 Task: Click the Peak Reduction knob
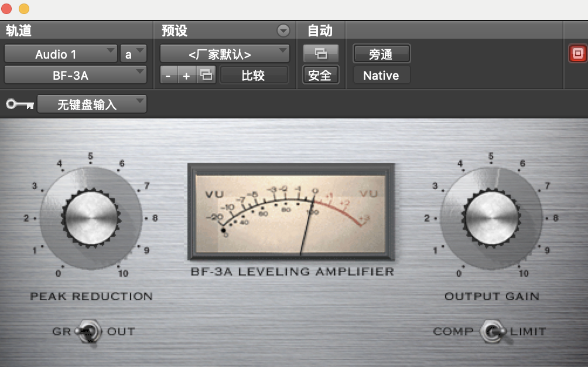pyautogui.click(x=91, y=218)
